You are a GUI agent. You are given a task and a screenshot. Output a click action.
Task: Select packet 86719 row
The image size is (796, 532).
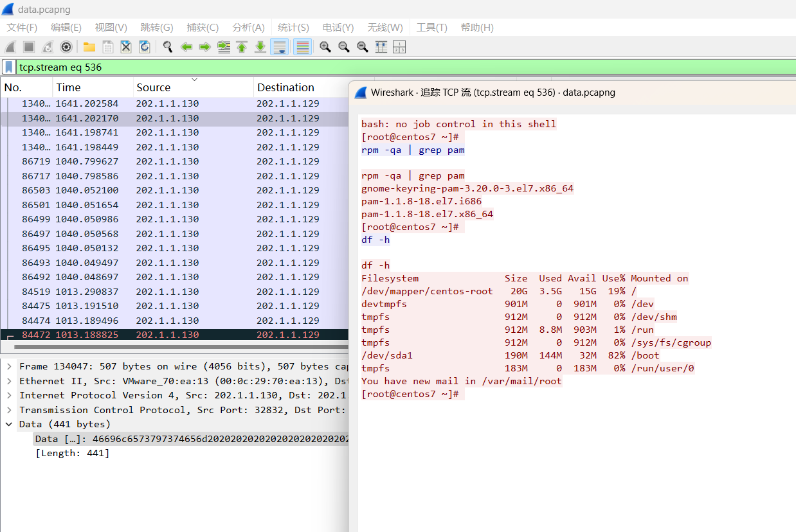click(x=174, y=161)
